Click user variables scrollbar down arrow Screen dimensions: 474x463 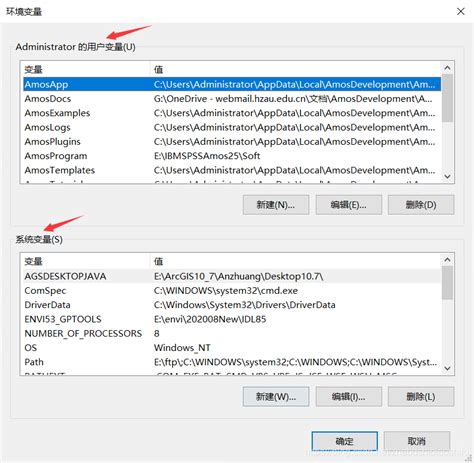click(x=447, y=176)
